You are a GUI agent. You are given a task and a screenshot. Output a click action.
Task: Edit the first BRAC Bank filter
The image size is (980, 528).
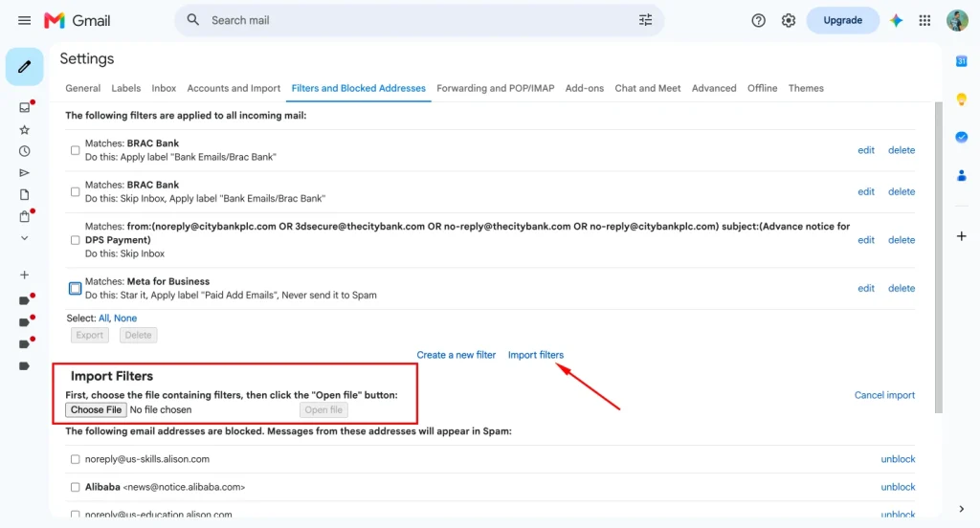pyautogui.click(x=865, y=150)
